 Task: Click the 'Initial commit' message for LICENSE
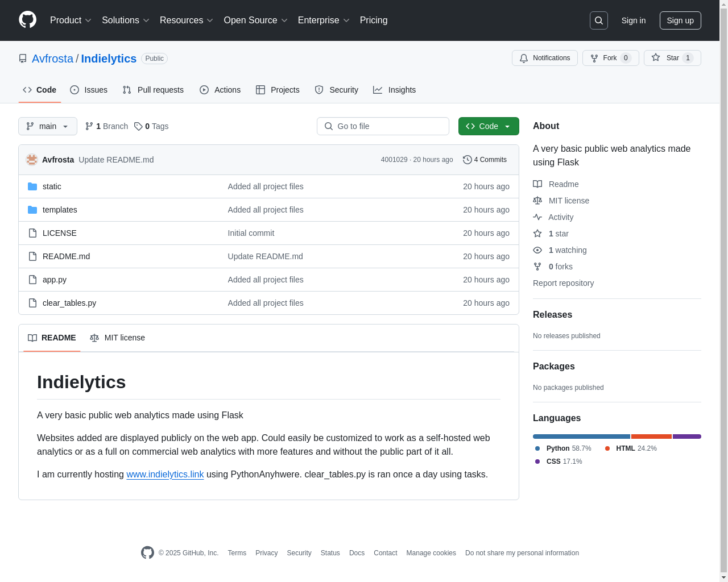click(x=251, y=233)
